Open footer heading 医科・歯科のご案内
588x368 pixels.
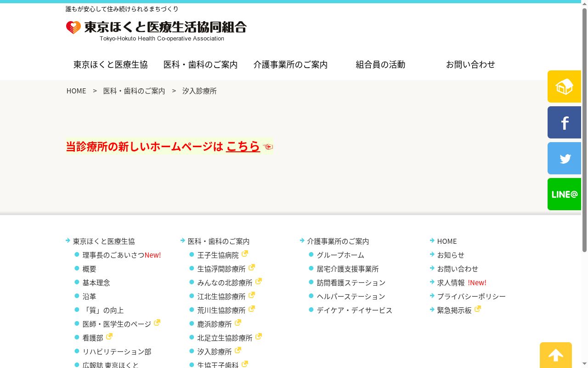(x=219, y=241)
